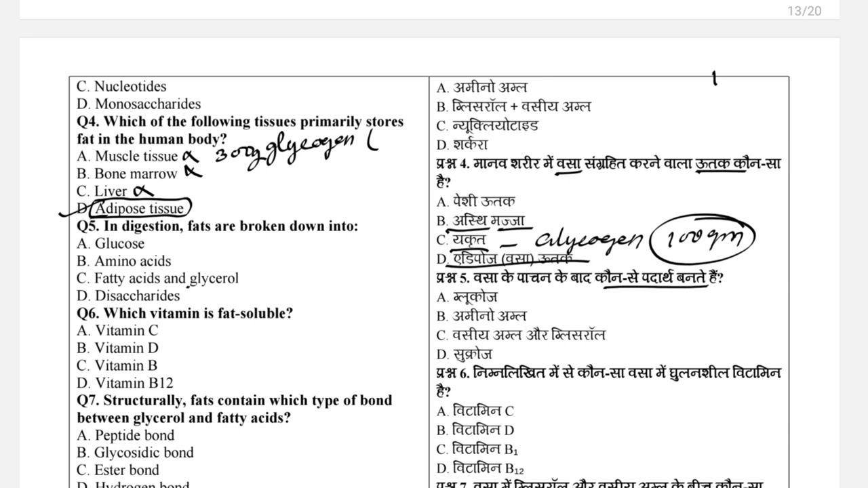This screenshot has width=868, height=488.
Task: Select Hindi option 'D. सुक्रोज'
Action: 465,354
